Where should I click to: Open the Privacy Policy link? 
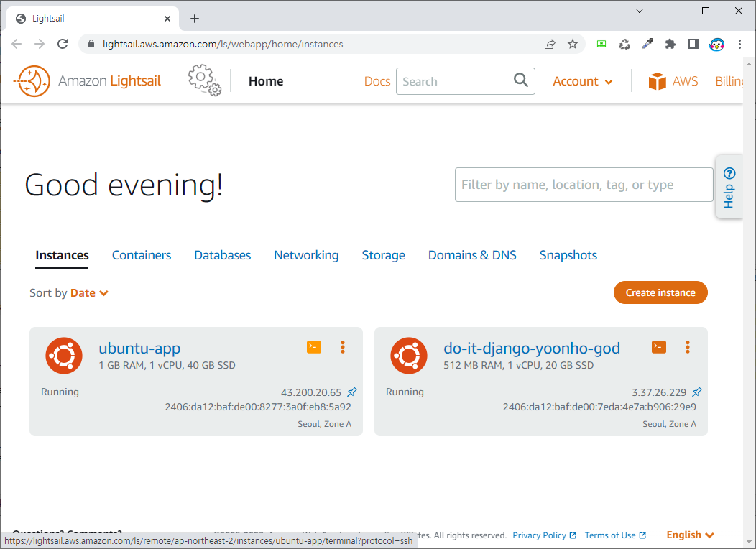click(x=544, y=535)
